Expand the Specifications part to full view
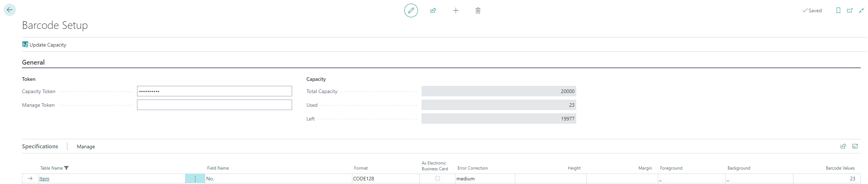Viewport: 868px width, 184px height. (855, 146)
